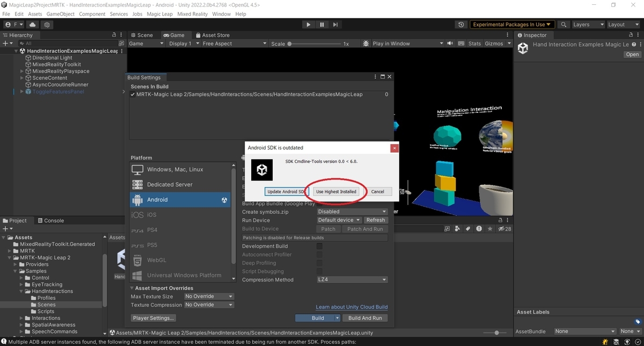Toggle the Autoconnect Profiler checkbox
Viewport: 644px width, 346px height.
pyautogui.click(x=320, y=255)
